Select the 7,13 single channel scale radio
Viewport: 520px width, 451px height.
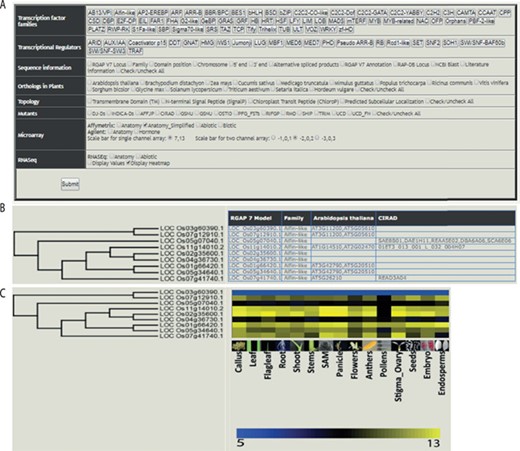(x=170, y=138)
